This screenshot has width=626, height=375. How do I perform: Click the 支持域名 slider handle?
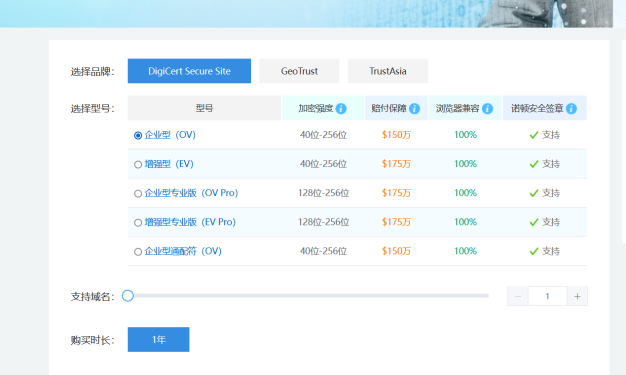click(x=128, y=296)
